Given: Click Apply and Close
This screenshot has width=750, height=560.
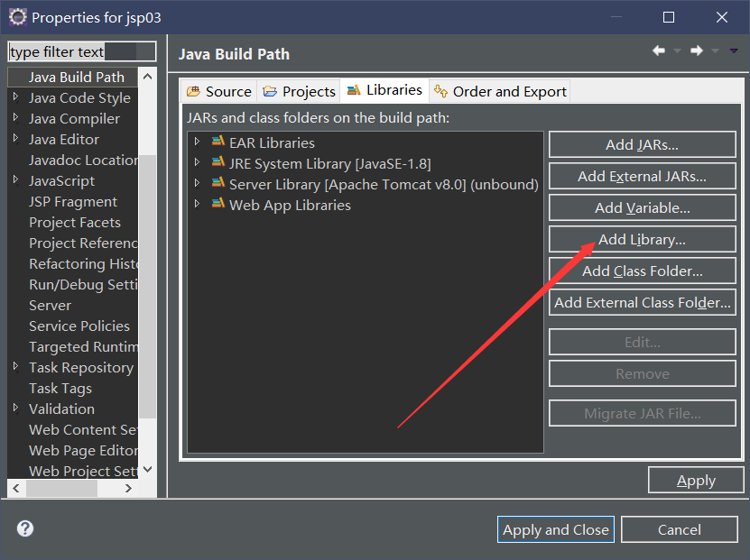Looking at the screenshot, I should (556, 529).
